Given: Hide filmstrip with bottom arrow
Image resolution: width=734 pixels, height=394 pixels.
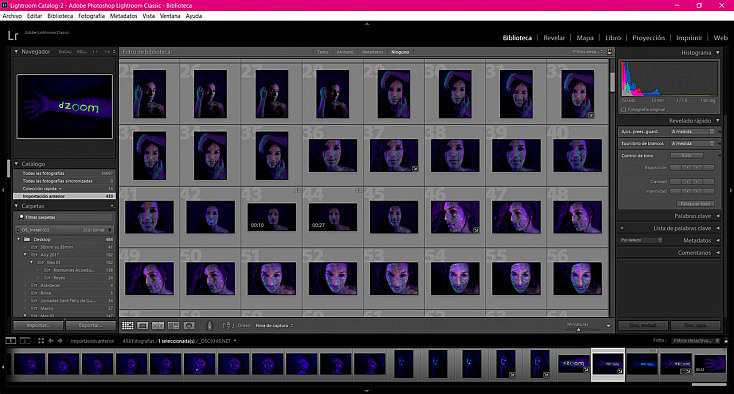Looking at the screenshot, I should (367, 390).
